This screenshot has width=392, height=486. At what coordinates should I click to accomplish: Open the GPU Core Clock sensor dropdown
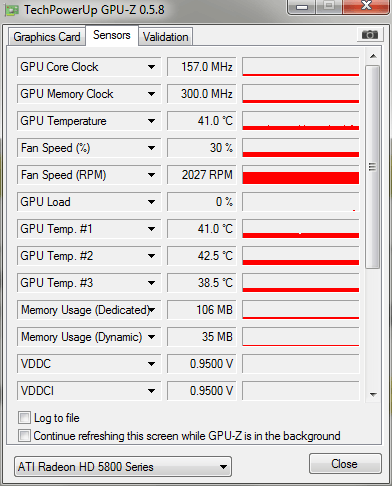click(x=151, y=67)
